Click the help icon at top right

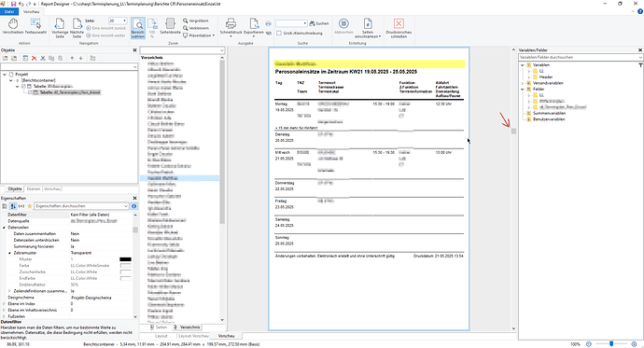[x=639, y=12]
